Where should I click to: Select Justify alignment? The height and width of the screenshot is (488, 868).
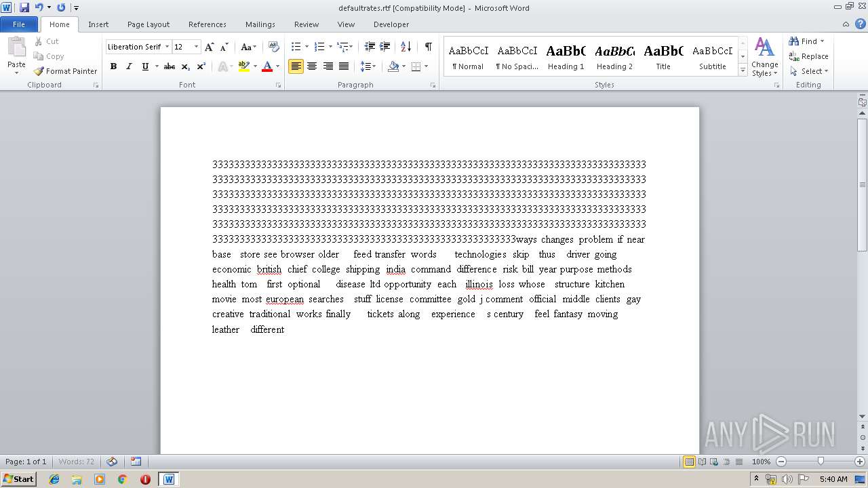[344, 66]
